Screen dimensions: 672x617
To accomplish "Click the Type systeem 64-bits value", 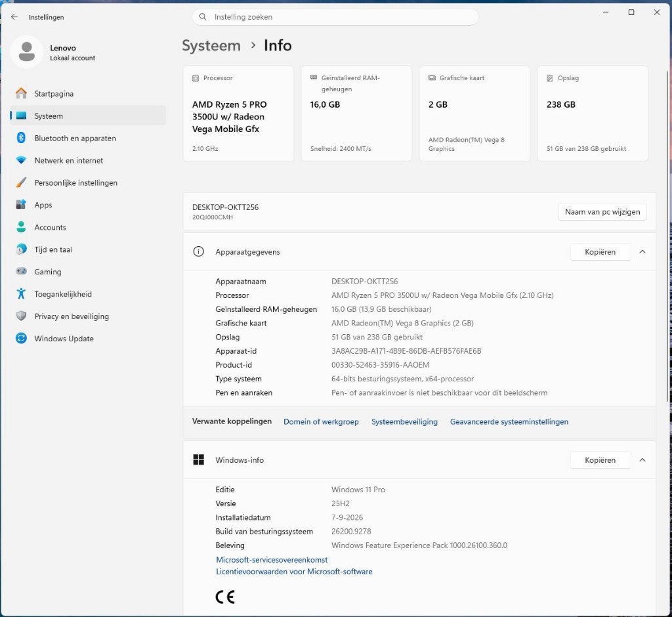I will pos(402,379).
